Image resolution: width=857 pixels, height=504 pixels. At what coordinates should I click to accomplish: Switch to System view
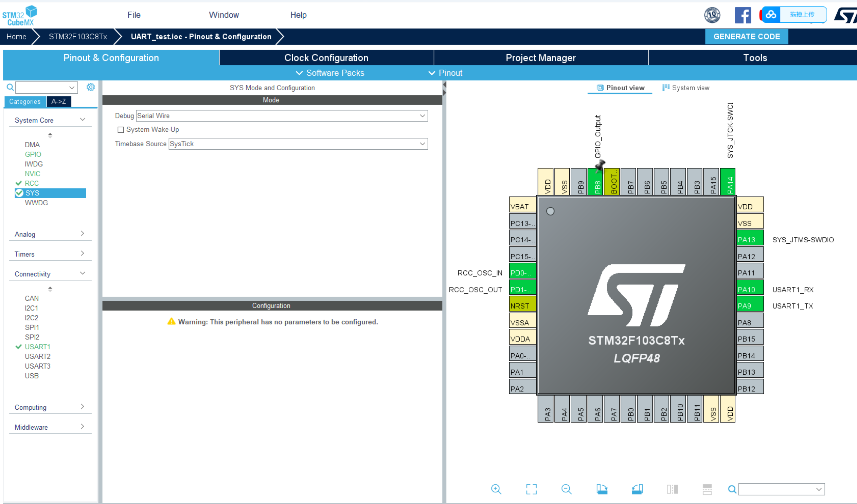coord(685,88)
